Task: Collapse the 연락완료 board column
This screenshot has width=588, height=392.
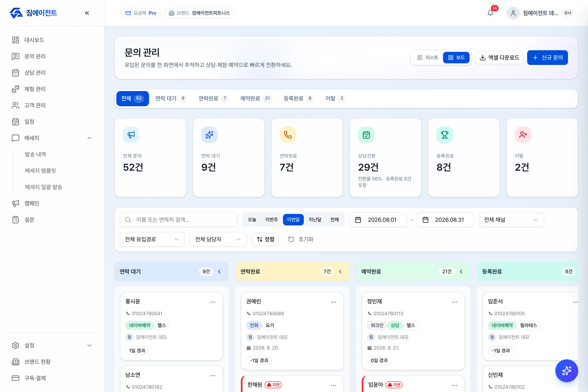Action: click(x=340, y=272)
